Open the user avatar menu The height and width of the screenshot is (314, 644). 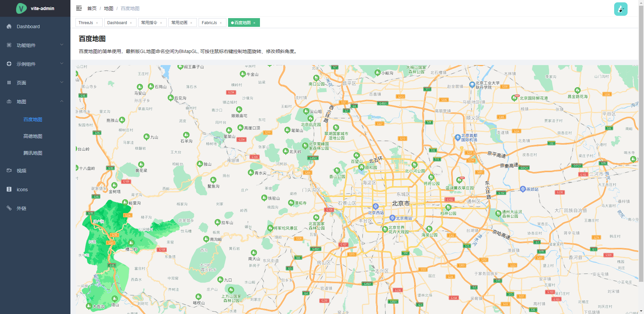click(621, 9)
